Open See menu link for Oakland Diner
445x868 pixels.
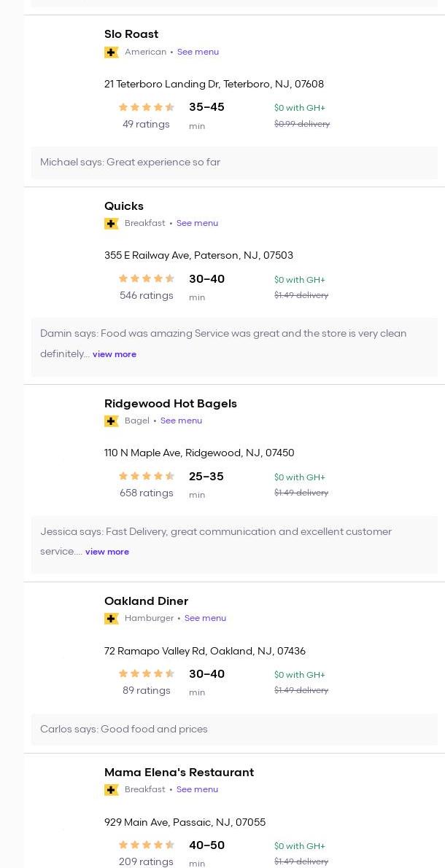pos(205,619)
